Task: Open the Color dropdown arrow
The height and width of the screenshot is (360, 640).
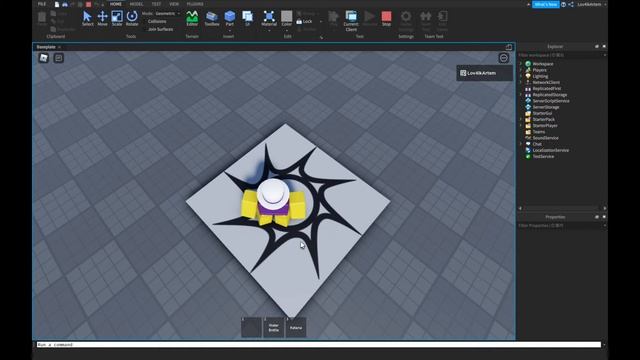Action: click(287, 31)
